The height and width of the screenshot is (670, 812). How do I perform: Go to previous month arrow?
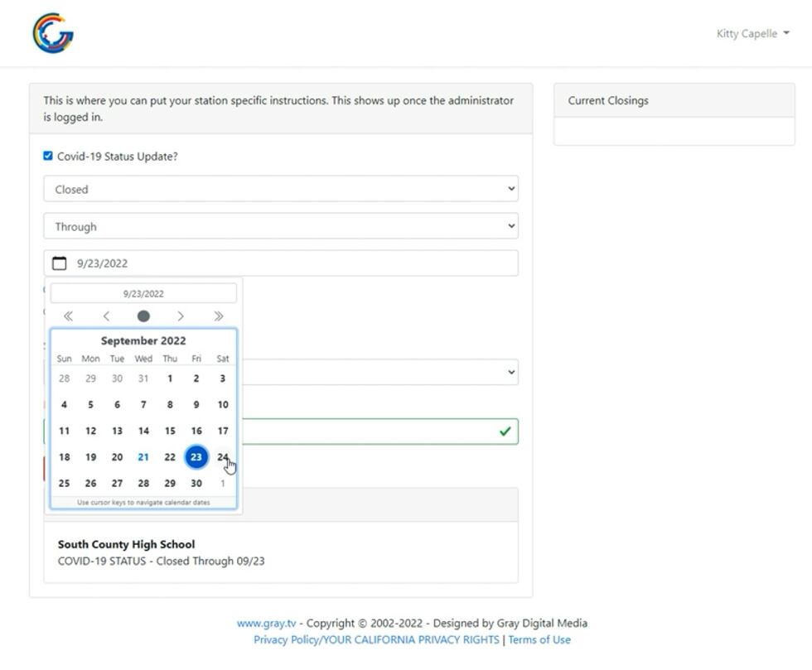pos(106,316)
